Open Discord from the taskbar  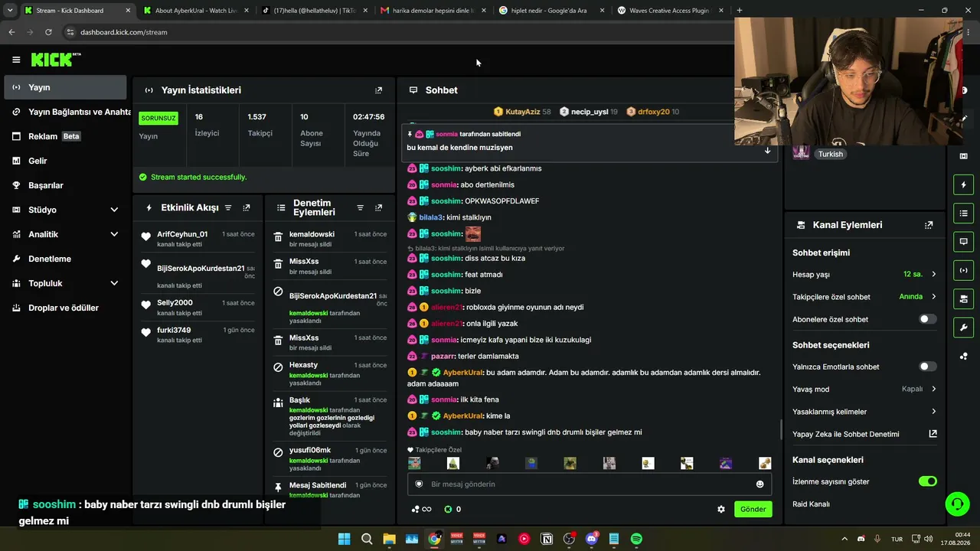[x=591, y=539]
